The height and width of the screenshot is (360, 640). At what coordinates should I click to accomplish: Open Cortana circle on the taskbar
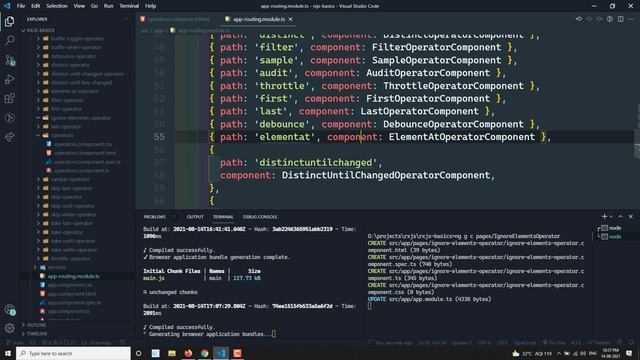pyautogui.click(x=138, y=353)
